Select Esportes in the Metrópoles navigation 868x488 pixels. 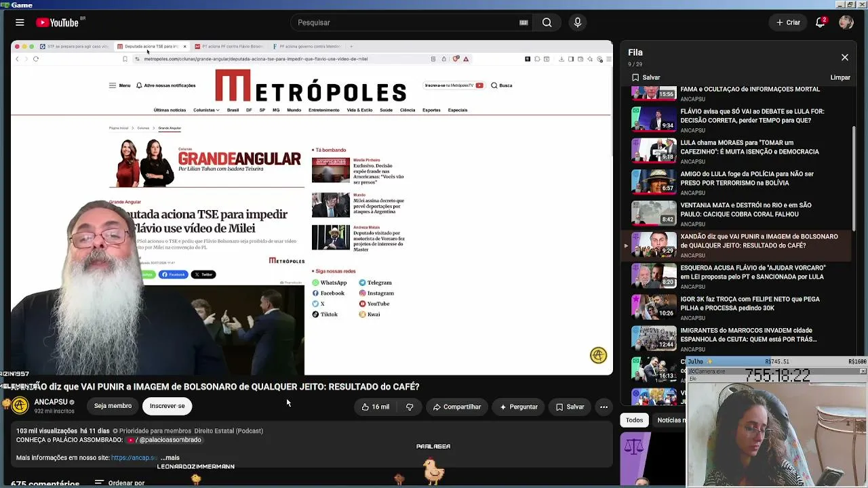tap(431, 110)
